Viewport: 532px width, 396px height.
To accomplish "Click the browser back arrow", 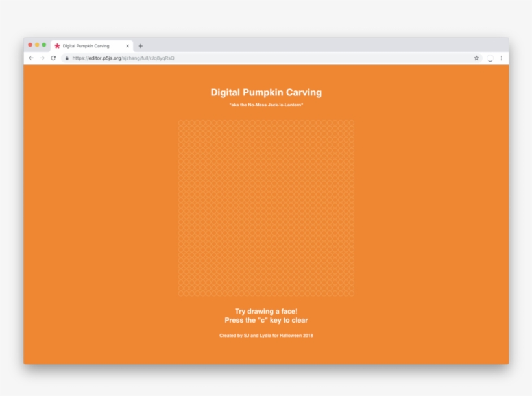I will coord(31,58).
